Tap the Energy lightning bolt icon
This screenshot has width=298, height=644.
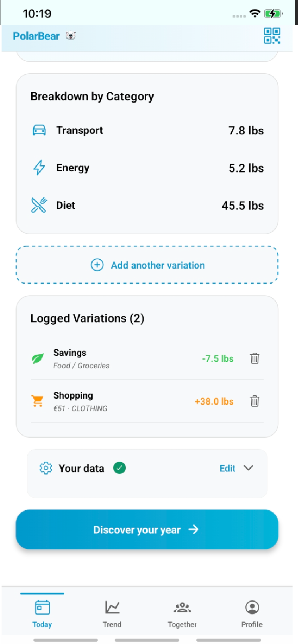pyautogui.click(x=39, y=167)
